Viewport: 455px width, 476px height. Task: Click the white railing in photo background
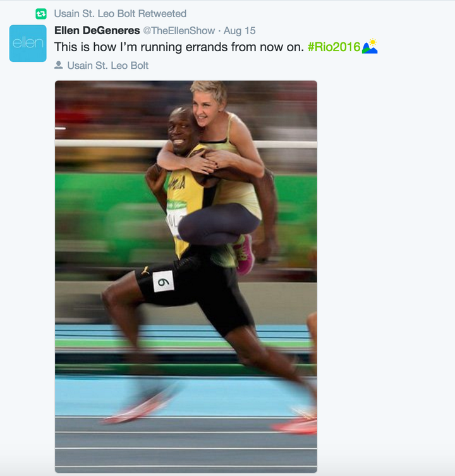[x=186, y=143]
